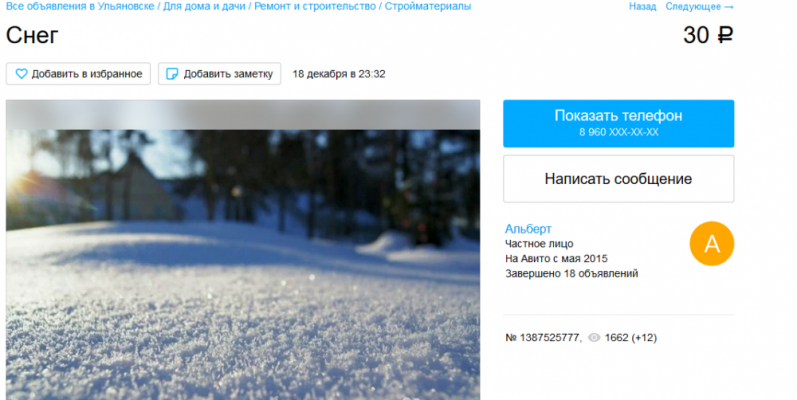Click the listing title Снег

tap(32, 36)
